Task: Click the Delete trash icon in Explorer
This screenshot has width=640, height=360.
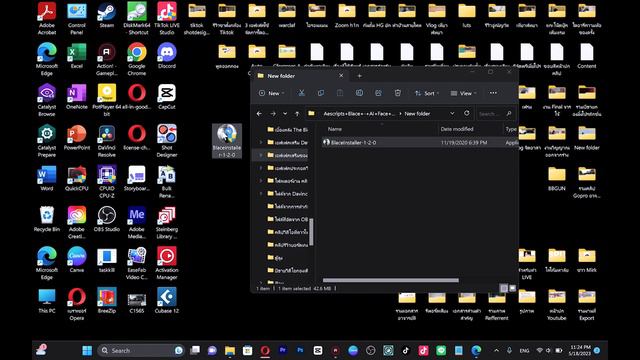Action: coord(398,93)
